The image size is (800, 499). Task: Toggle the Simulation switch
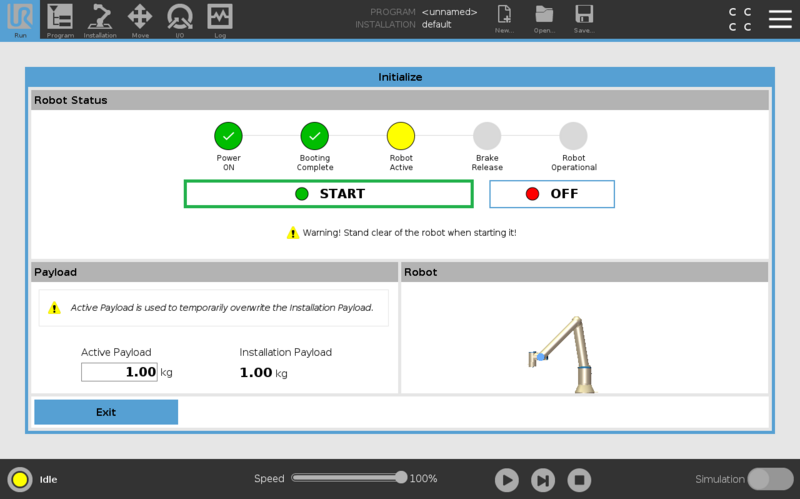point(770,479)
